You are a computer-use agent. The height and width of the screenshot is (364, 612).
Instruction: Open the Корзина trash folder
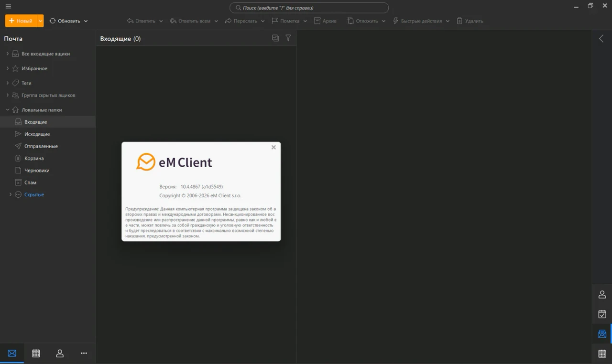(x=48, y=158)
